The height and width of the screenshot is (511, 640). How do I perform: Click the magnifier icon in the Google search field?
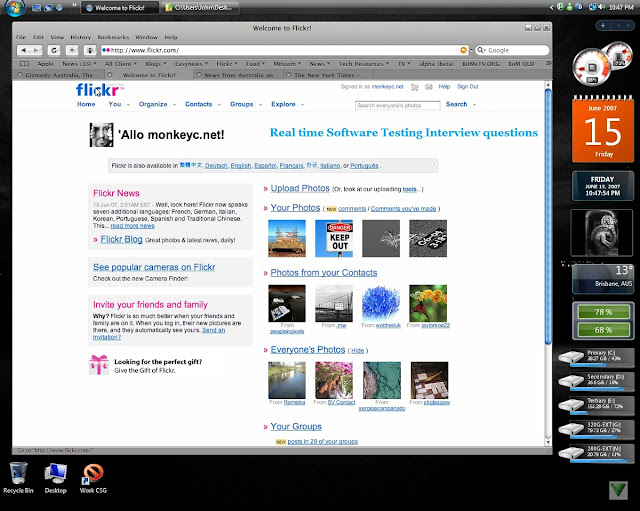point(481,50)
